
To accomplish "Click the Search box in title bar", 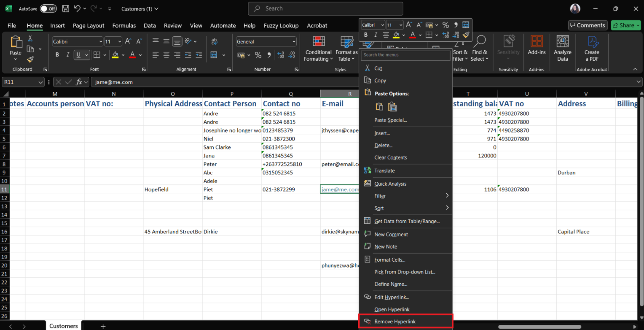I will pos(325,8).
